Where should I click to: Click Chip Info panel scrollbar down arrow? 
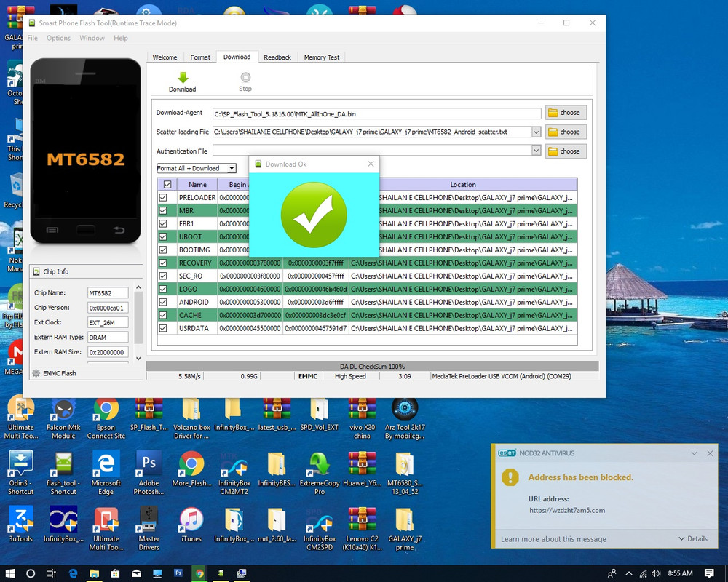[x=138, y=359]
